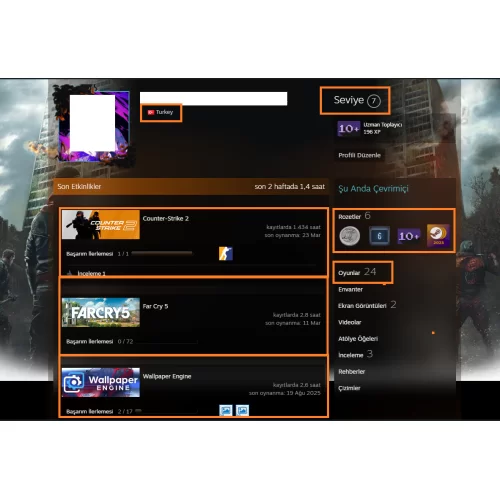Click Başarım İlerlemesi 0 / 72 label
The height and width of the screenshot is (500, 500).
point(100,342)
